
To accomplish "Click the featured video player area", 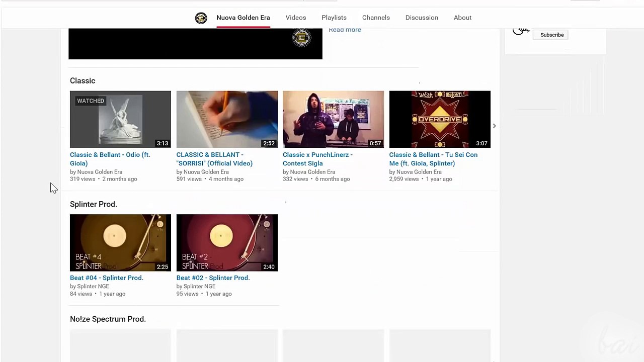I will (x=195, y=44).
